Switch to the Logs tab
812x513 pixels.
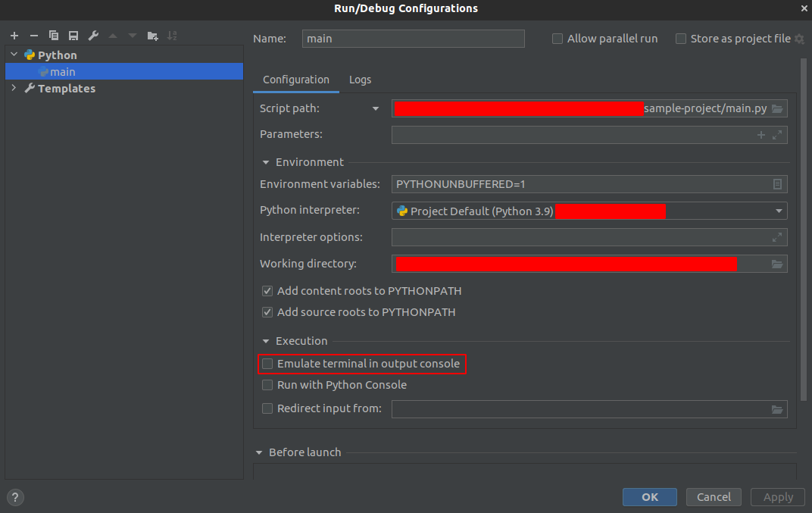(x=360, y=80)
